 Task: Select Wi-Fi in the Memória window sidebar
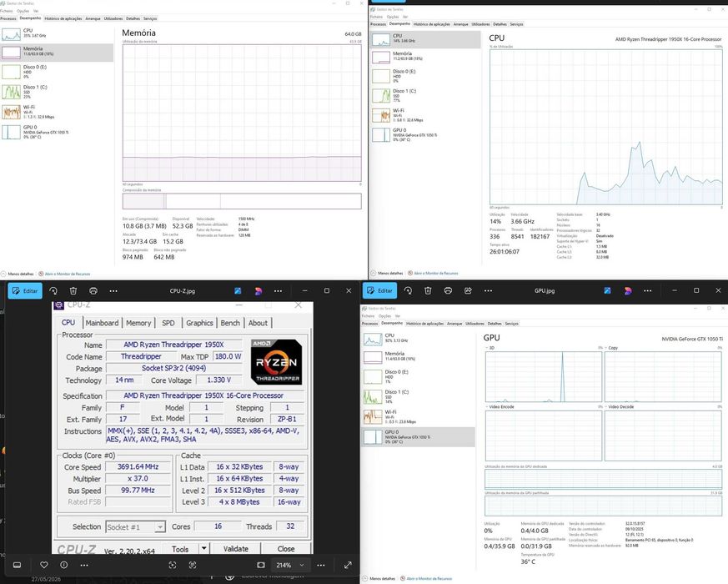57,112
